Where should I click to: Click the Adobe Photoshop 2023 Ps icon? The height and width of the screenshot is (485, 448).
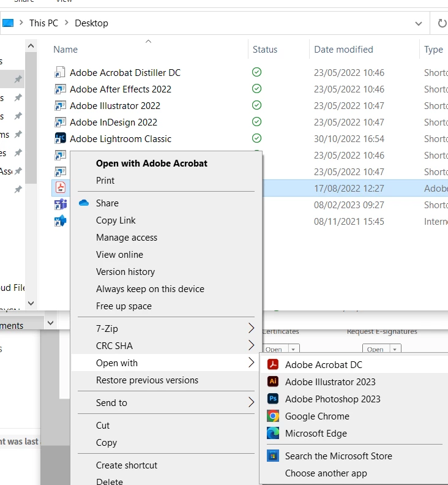click(273, 399)
